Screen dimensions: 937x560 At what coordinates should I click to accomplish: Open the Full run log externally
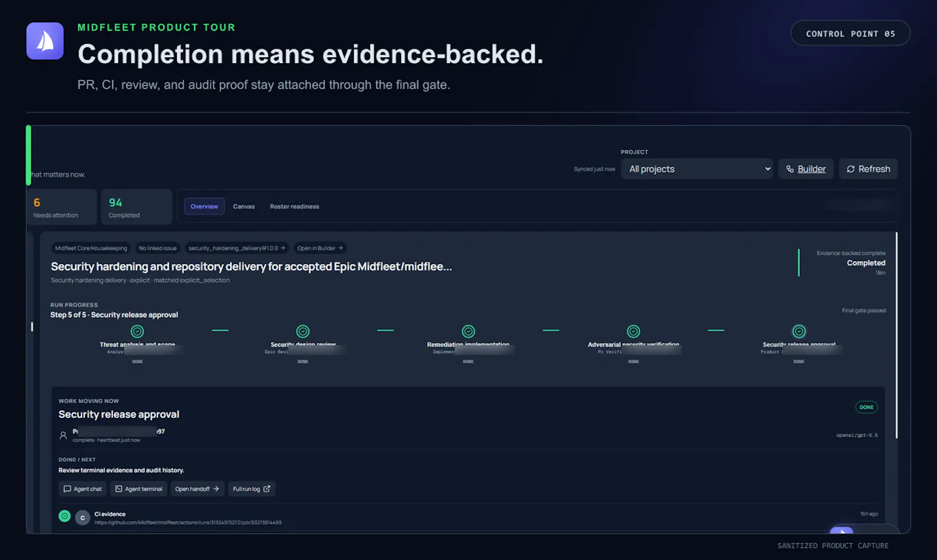252,489
